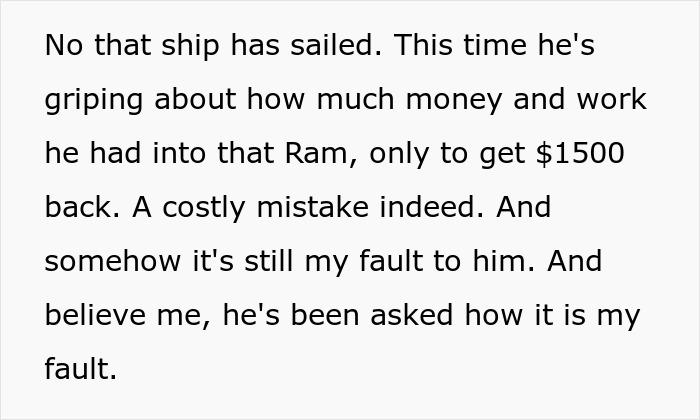Click the word "believe"
This screenshot has height=420, width=700.
pyautogui.click(x=95, y=316)
